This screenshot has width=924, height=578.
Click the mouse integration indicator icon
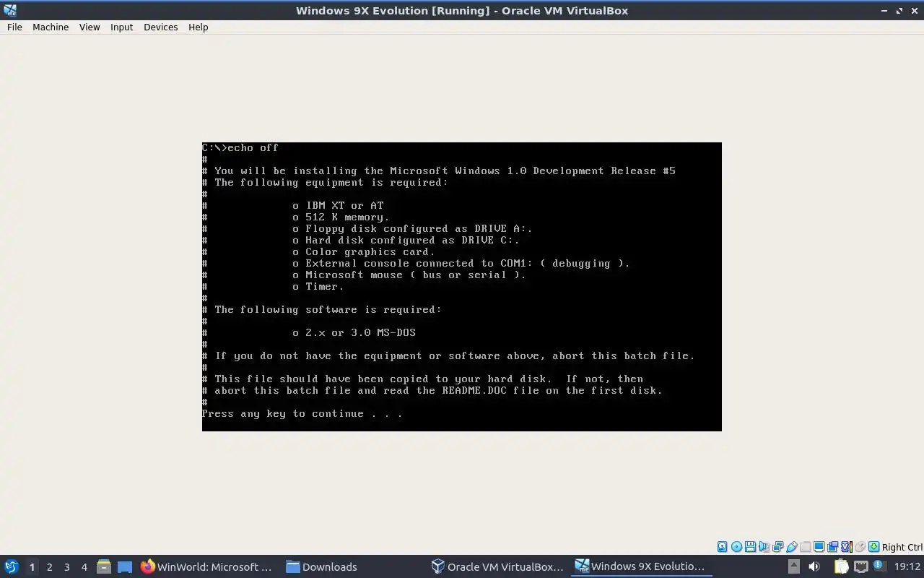tap(860, 547)
